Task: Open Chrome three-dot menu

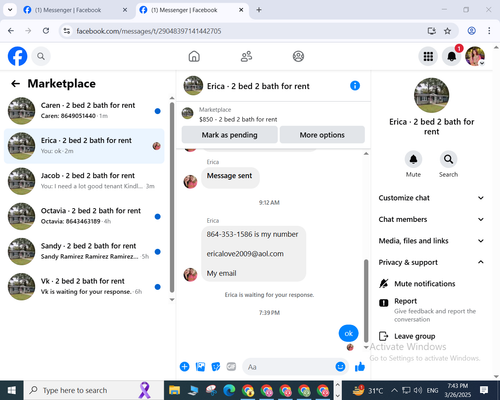Action: click(x=489, y=31)
